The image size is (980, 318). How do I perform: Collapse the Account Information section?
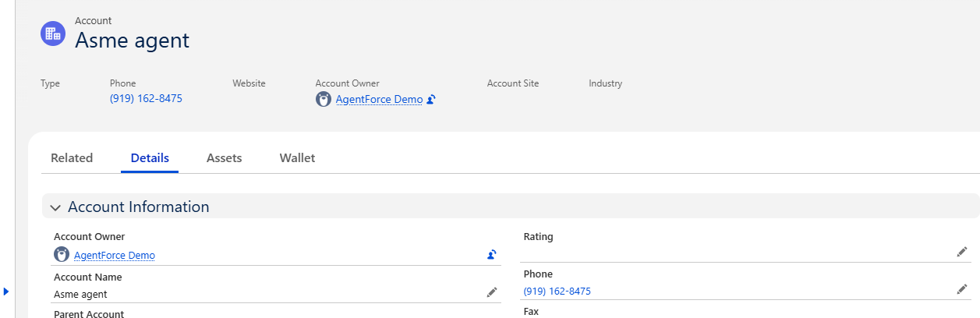pyautogui.click(x=55, y=207)
